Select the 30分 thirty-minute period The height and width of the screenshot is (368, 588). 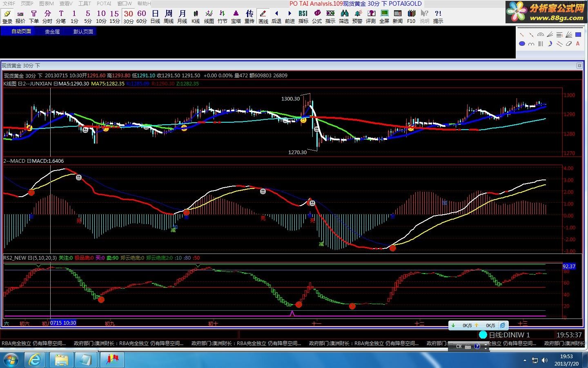click(x=128, y=17)
